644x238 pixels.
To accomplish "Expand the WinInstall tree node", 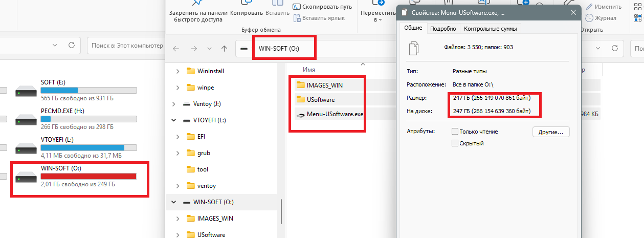I will 178,71.
